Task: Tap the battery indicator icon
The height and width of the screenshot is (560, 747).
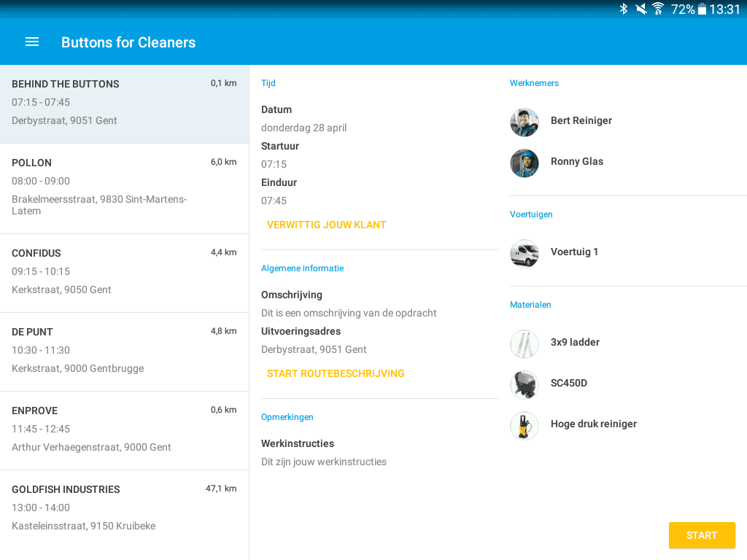Action: (x=702, y=9)
